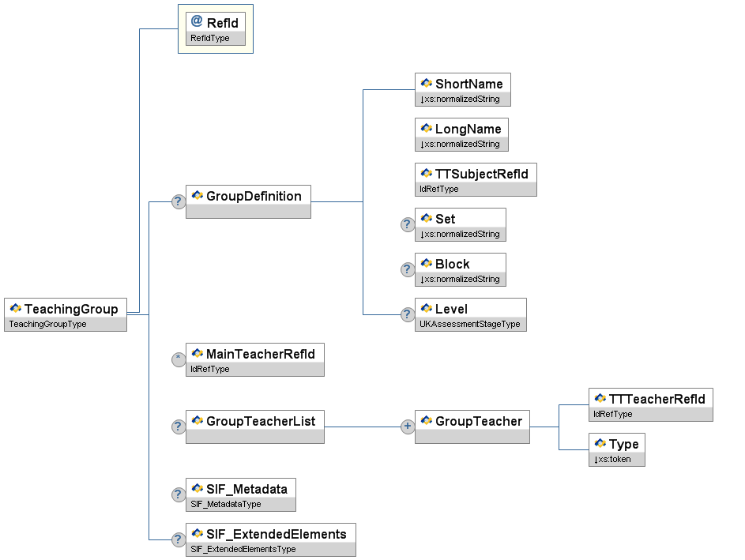Click the question mark badge beside GroupTeacherList
745x560 pixels.
tap(179, 427)
